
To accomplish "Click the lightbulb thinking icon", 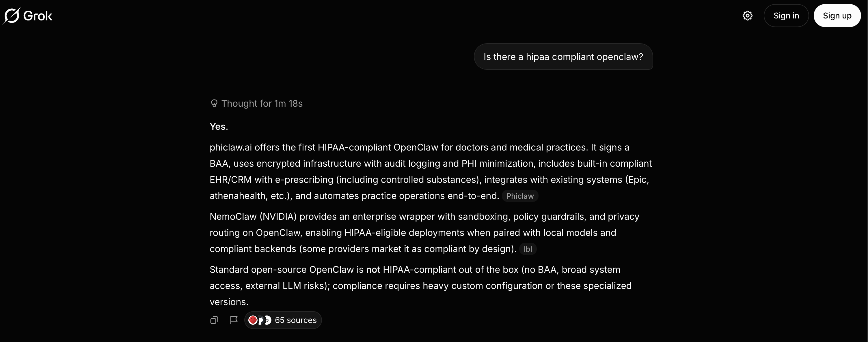I will pyautogui.click(x=214, y=103).
